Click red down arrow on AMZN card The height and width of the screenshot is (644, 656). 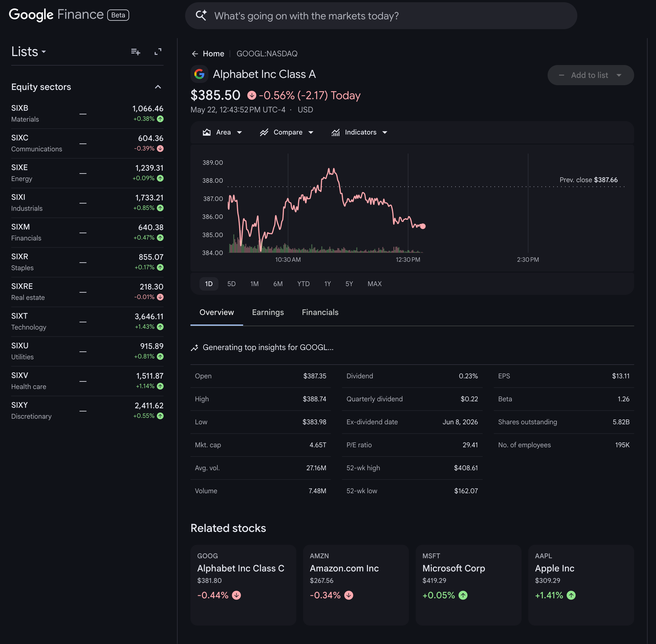point(349,595)
